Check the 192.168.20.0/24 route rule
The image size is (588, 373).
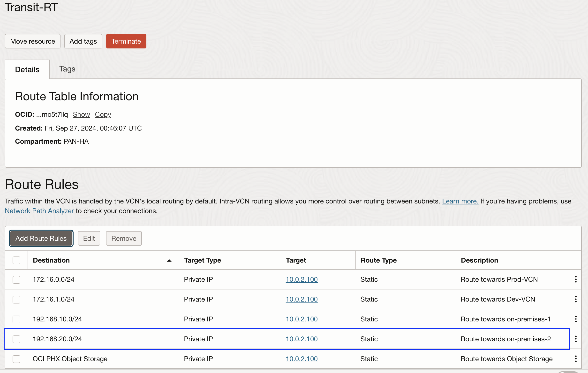point(16,339)
